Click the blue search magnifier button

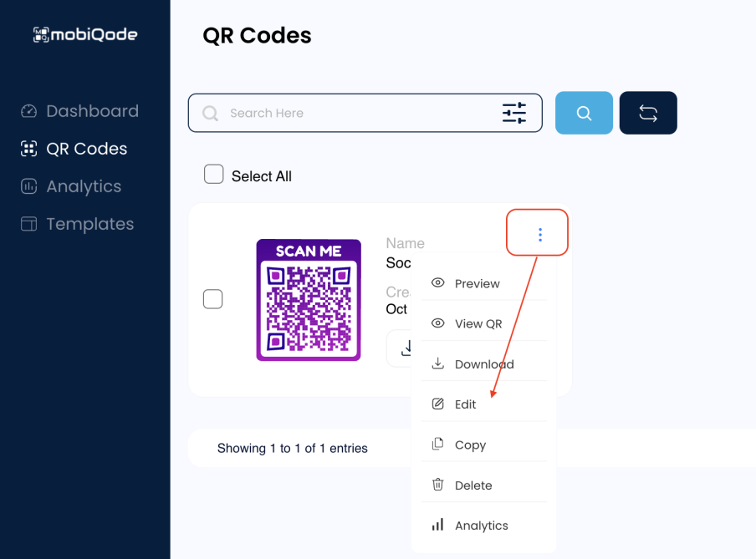coord(584,113)
